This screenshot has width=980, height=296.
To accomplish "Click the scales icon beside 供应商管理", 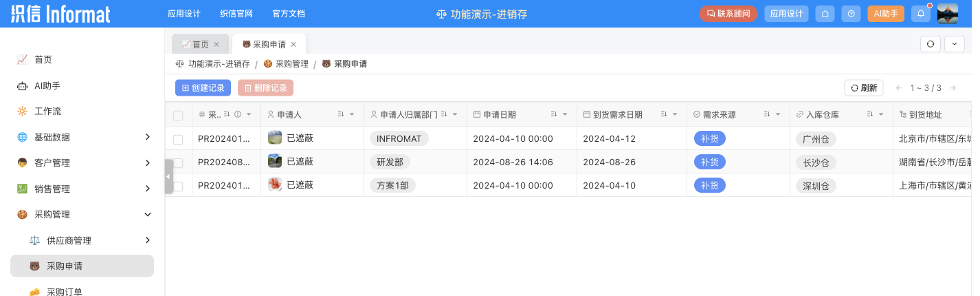I will point(34,240).
